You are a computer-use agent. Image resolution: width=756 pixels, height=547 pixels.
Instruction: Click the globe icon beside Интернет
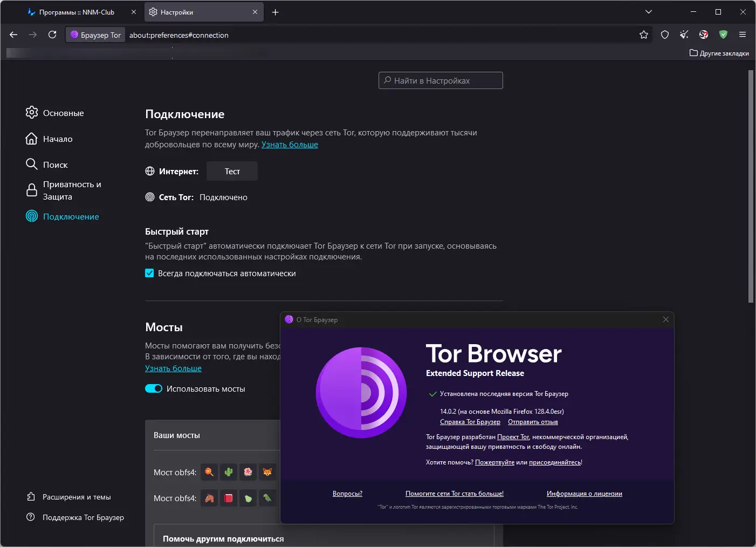[x=150, y=171]
